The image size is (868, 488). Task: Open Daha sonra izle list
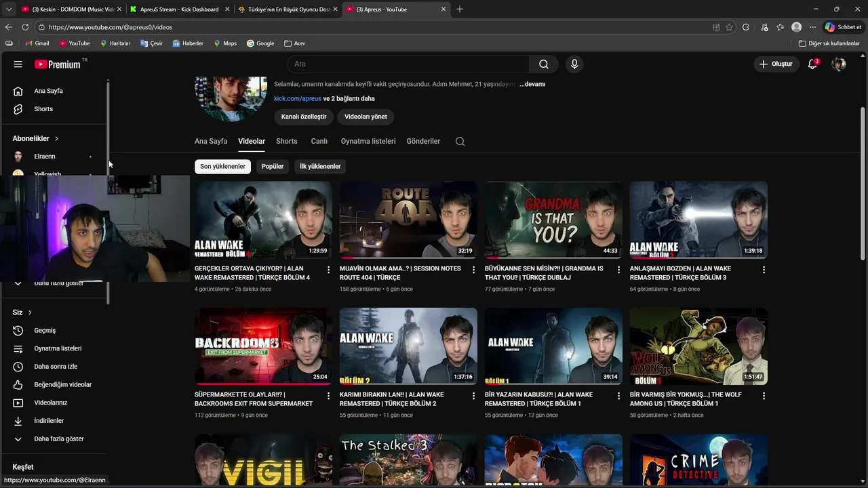click(x=54, y=367)
